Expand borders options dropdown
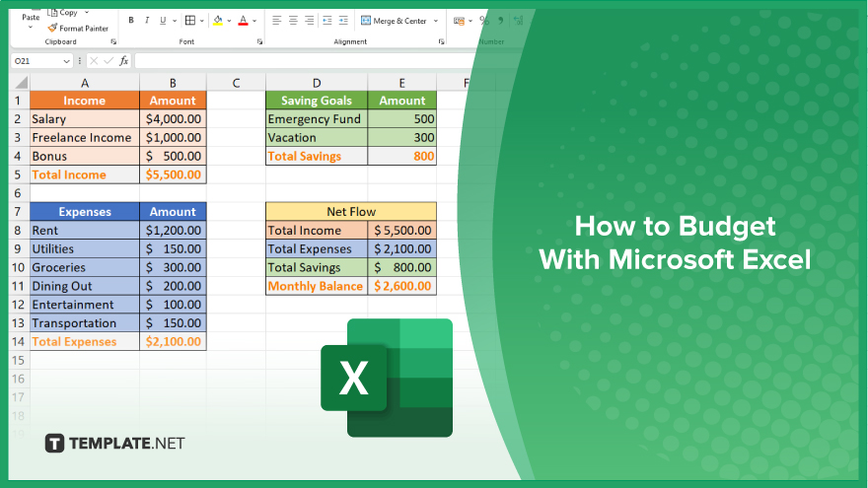The width and height of the screenshot is (868, 488). (x=201, y=21)
